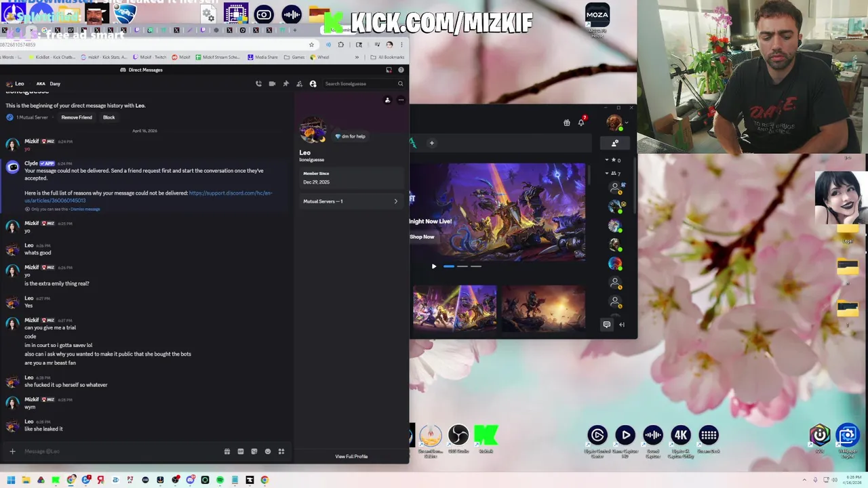
Task: Show hidden tray icons chevron
Action: coord(805,480)
